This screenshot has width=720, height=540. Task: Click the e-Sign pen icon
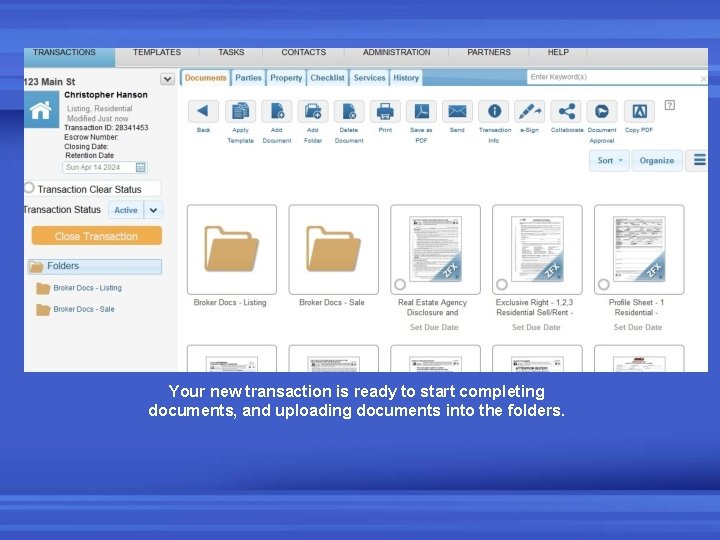tap(529, 111)
